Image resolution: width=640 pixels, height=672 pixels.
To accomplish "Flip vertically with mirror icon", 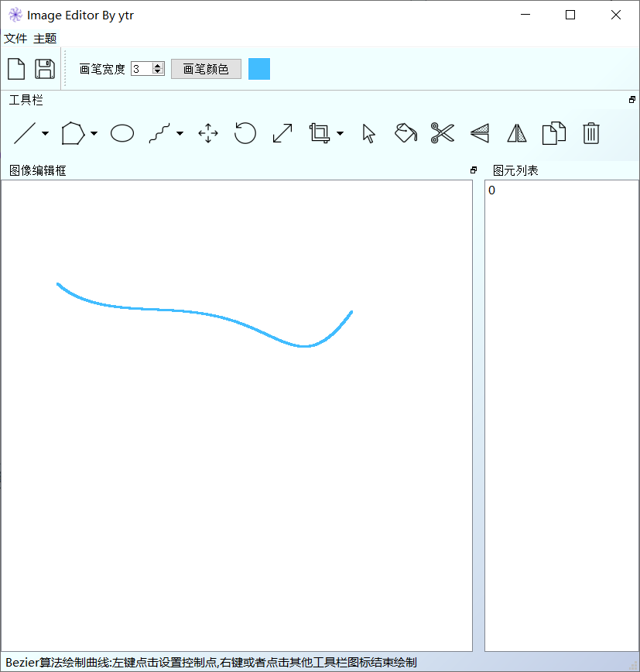I will click(x=480, y=133).
